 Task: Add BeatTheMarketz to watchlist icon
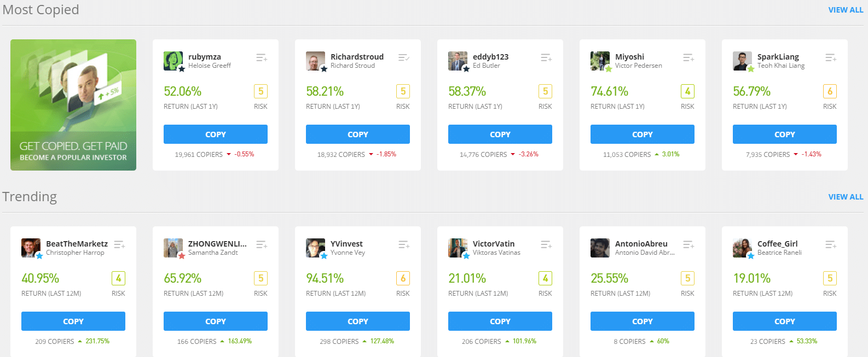(x=119, y=244)
